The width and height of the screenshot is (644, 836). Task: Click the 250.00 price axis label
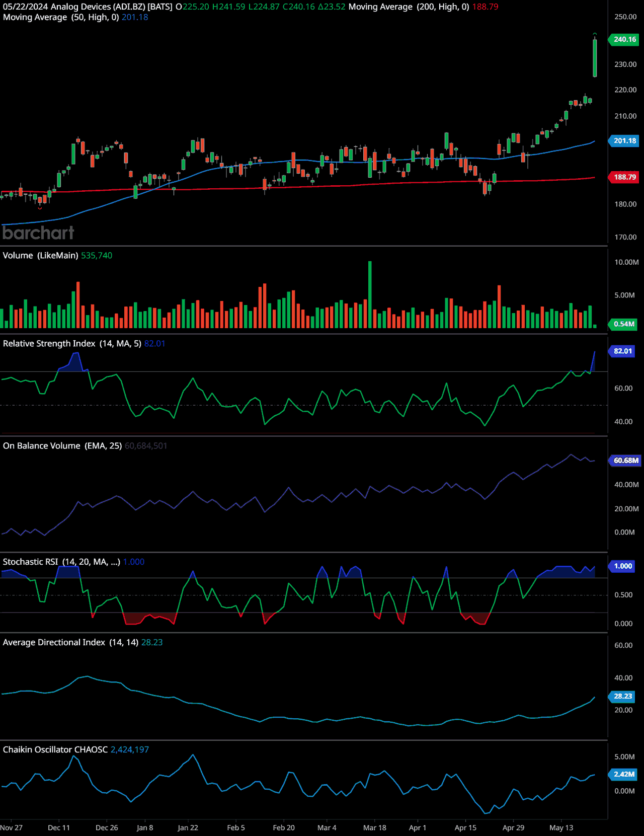pyautogui.click(x=625, y=17)
